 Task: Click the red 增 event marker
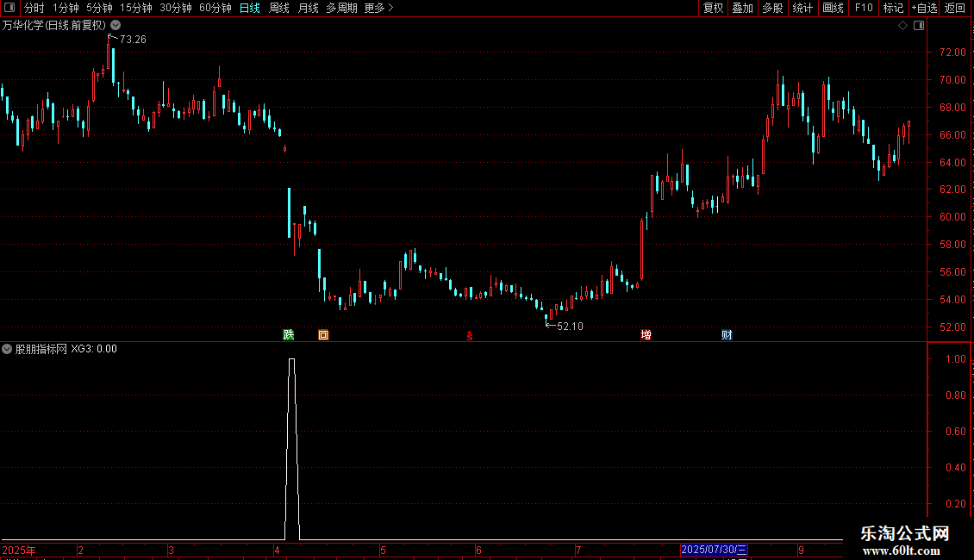[x=646, y=334]
